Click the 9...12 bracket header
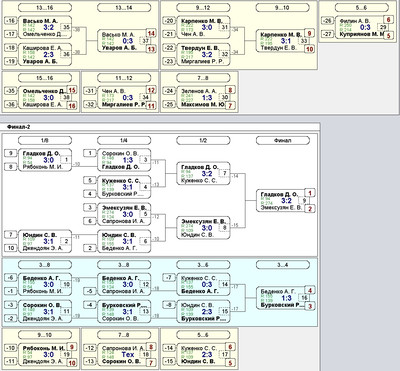Image resolution: width=400 pixels, height=371 pixels. 203,7
